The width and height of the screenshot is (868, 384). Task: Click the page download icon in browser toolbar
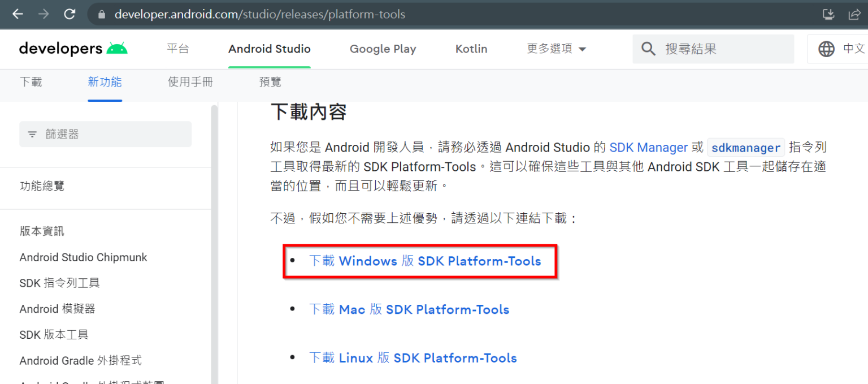pyautogui.click(x=828, y=14)
